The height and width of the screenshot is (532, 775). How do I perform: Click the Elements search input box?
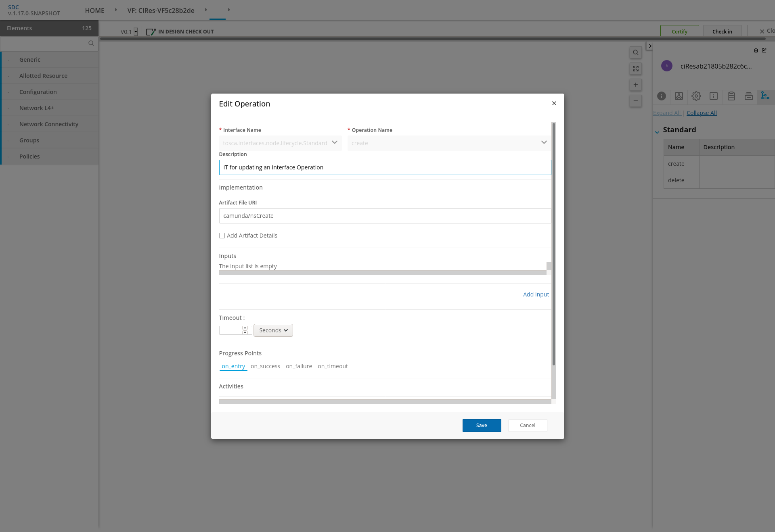pos(44,44)
